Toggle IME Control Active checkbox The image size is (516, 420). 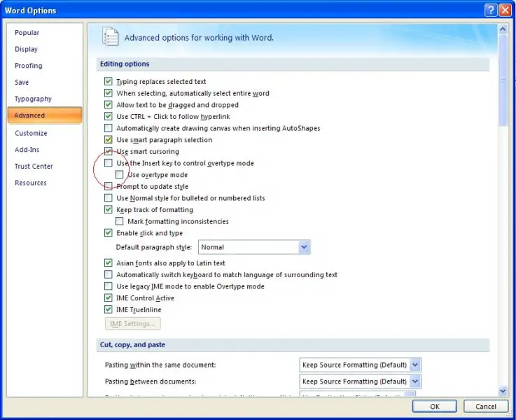pyautogui.click(x=109, y=297)
